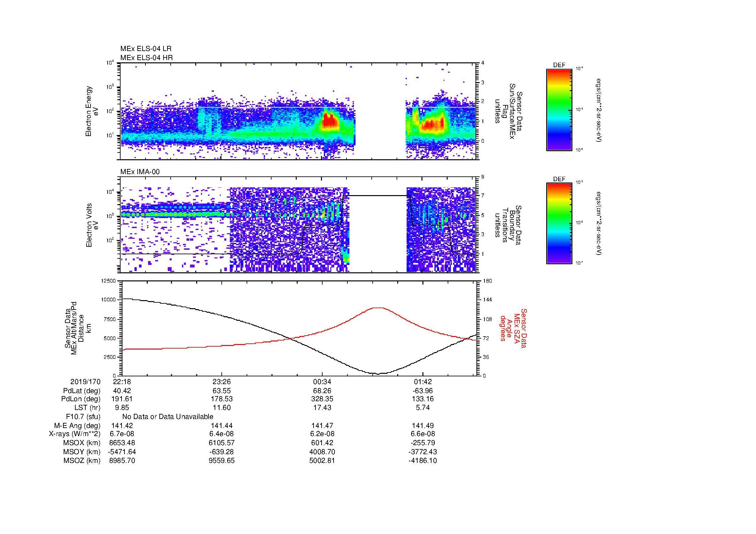Image resolution: width=756 pixels, height=534 pixels.
Task: Click X-rays value '6.7e-08'
Action: [122, 434]
